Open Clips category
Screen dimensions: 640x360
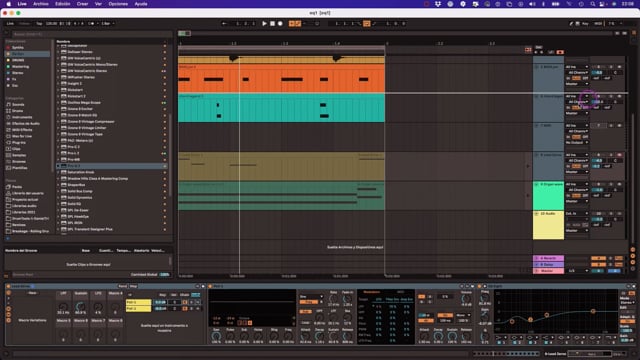tap(16, 149)
